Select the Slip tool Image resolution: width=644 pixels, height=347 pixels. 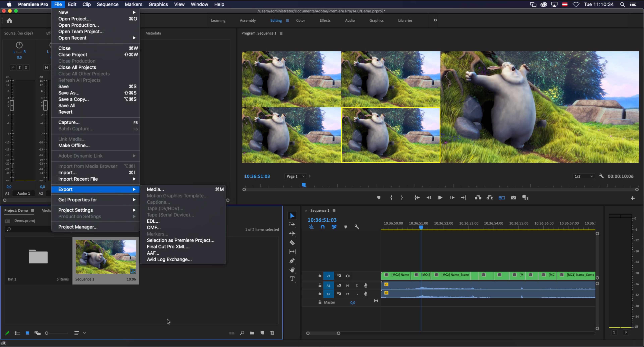(x=292, y=251)
